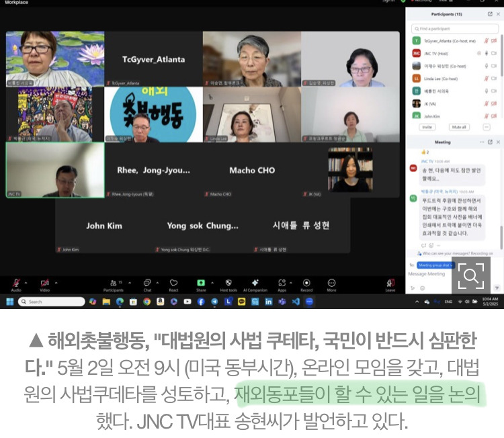Open the React heart menu
This screenshot has height=438, width=504.
tap(173, 285)
